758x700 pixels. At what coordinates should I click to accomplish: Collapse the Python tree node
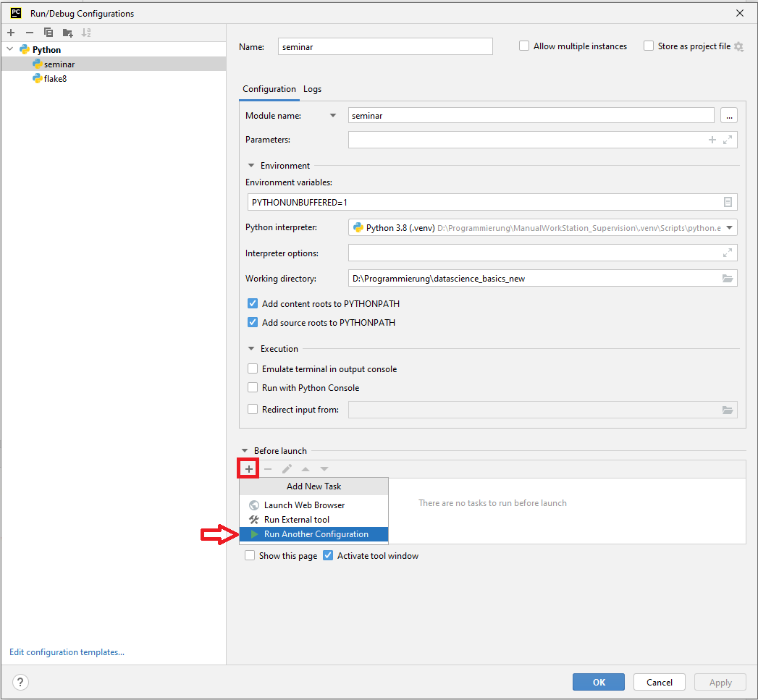(10, 50)
